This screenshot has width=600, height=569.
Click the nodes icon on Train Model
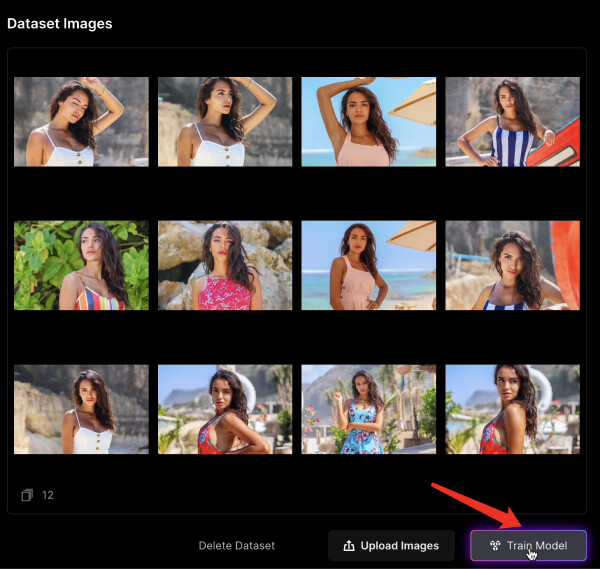pyautogui.click(x=494, y=546)
